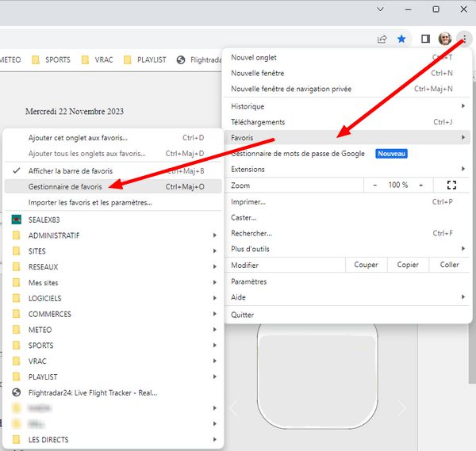Open Paramètres

(x=347, y=281)
